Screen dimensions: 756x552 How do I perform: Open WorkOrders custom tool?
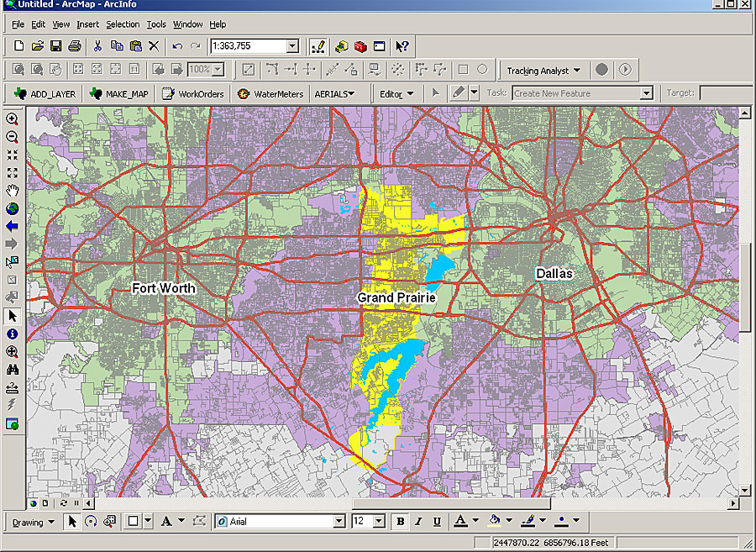pyautogui.click(x=193, y=93)
